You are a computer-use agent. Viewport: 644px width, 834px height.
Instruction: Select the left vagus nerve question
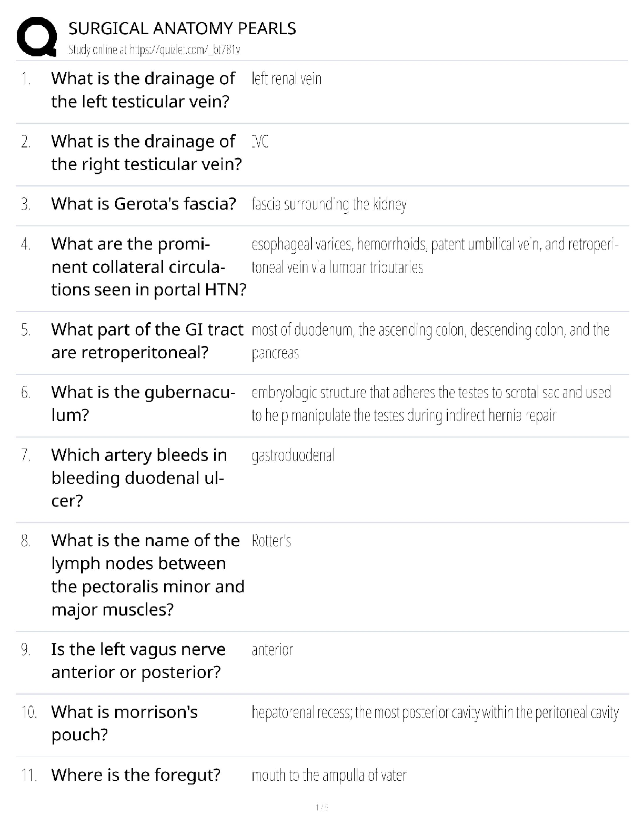coord(138,661)
